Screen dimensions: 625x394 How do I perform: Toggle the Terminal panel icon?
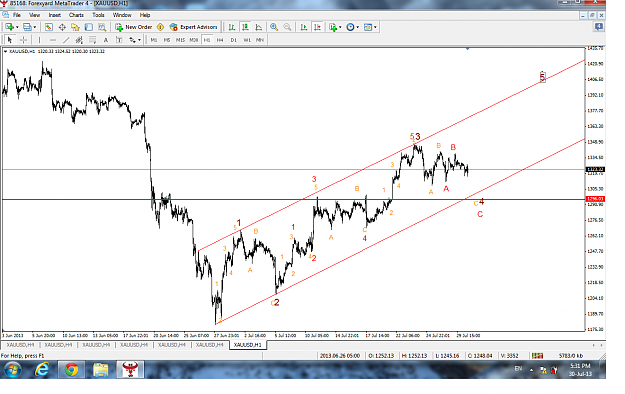click(x=88, y=27)
